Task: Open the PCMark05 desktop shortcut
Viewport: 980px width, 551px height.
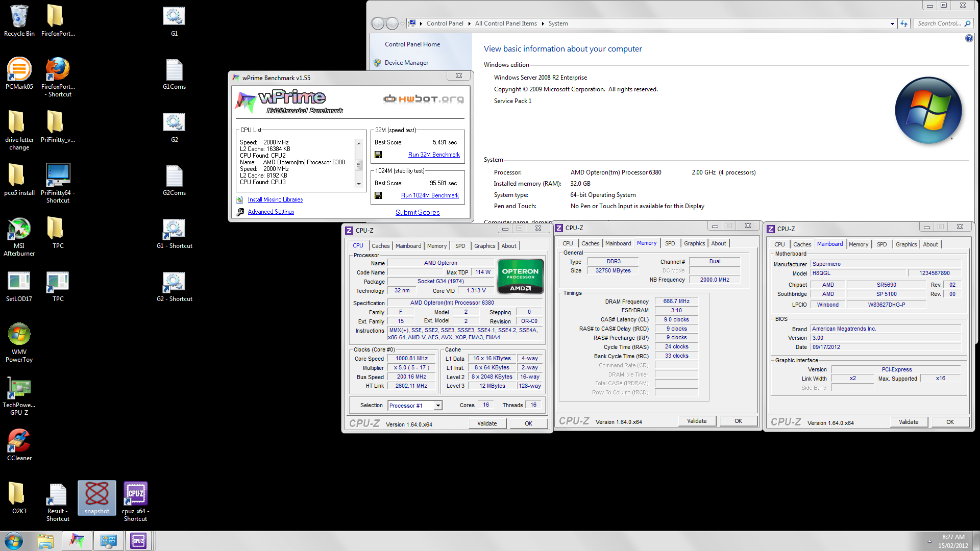Action: (x=19, y=73)
